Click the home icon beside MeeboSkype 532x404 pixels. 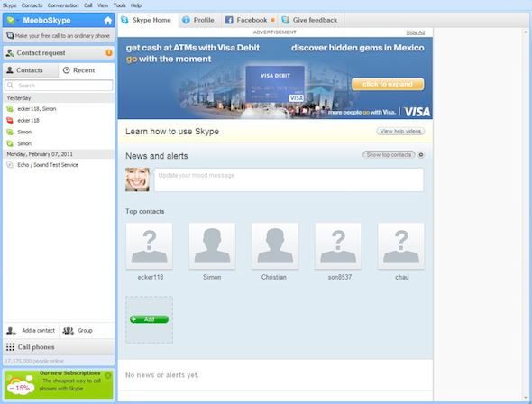coord(108,21)
